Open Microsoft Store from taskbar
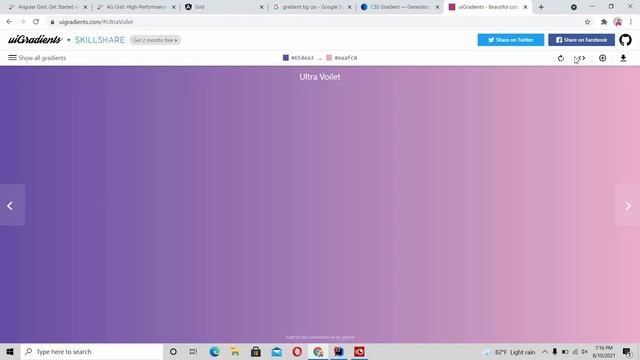The image size is (640, 360). click(x=256, y=351)
